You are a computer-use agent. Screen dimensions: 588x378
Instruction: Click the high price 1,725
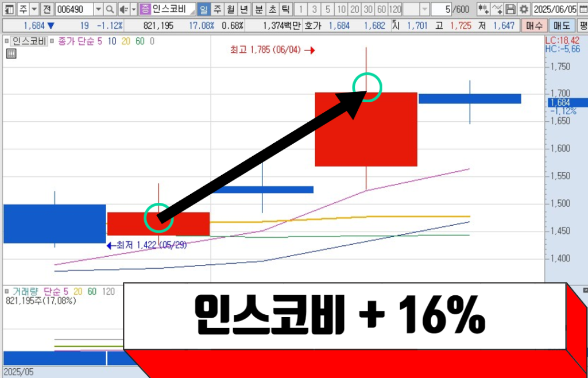[x=460, y=26]
